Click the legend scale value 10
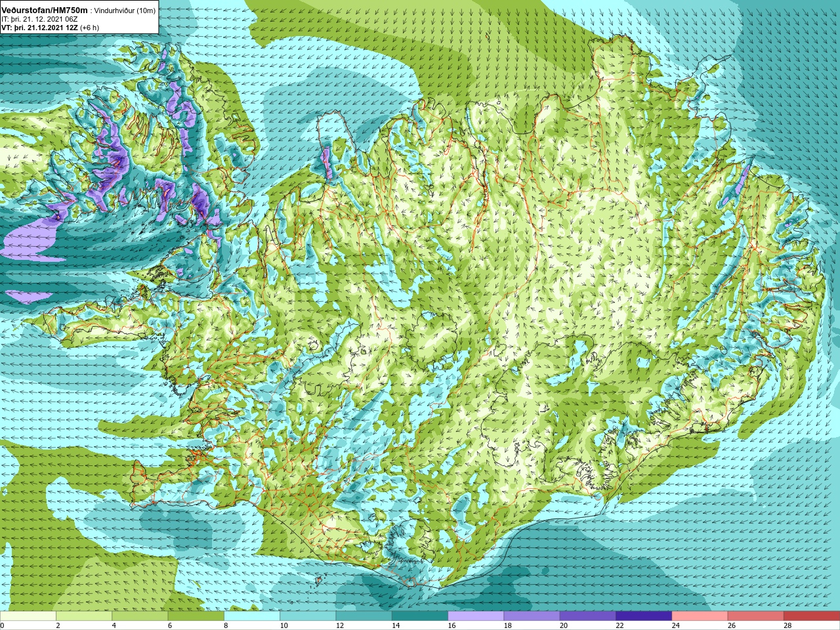The image size is (840, 630). pos(283,625)
